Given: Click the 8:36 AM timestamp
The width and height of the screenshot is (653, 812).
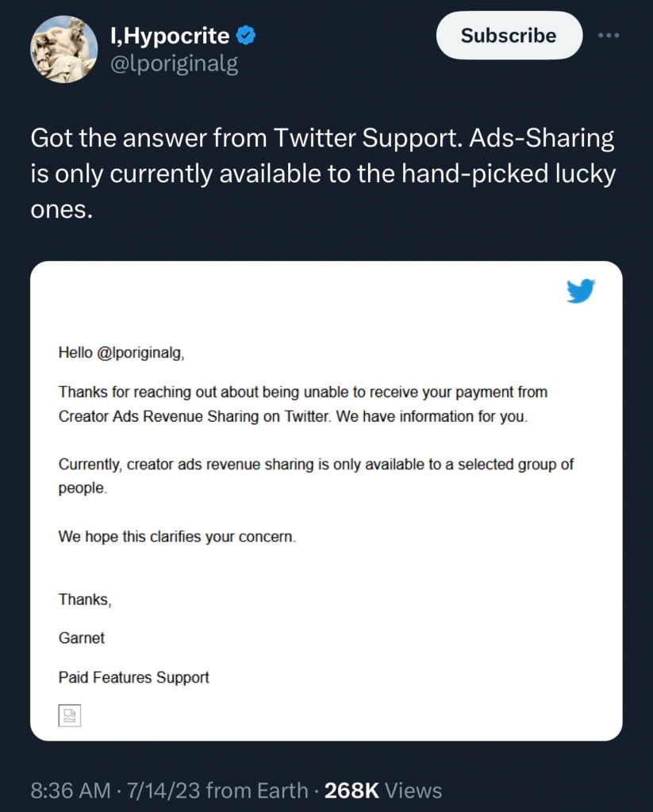Looking at the screenshot, I should click(71, 791).
